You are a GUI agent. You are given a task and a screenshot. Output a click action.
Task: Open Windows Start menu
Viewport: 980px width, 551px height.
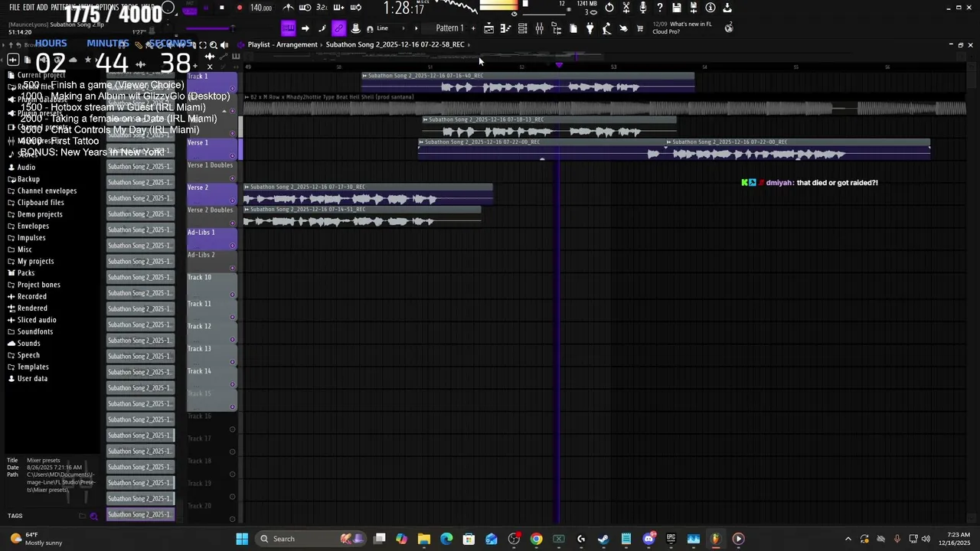click(242, 539)
